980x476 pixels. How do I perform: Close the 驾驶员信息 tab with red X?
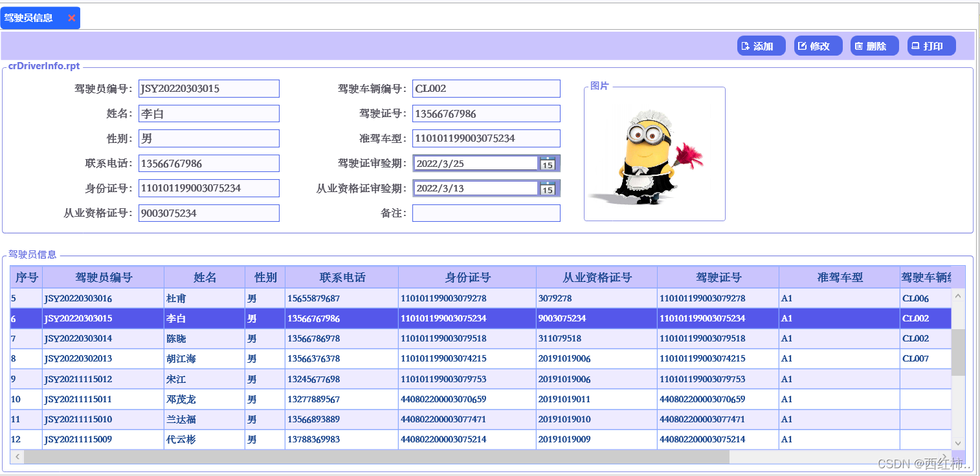click(x=71, y=18)
